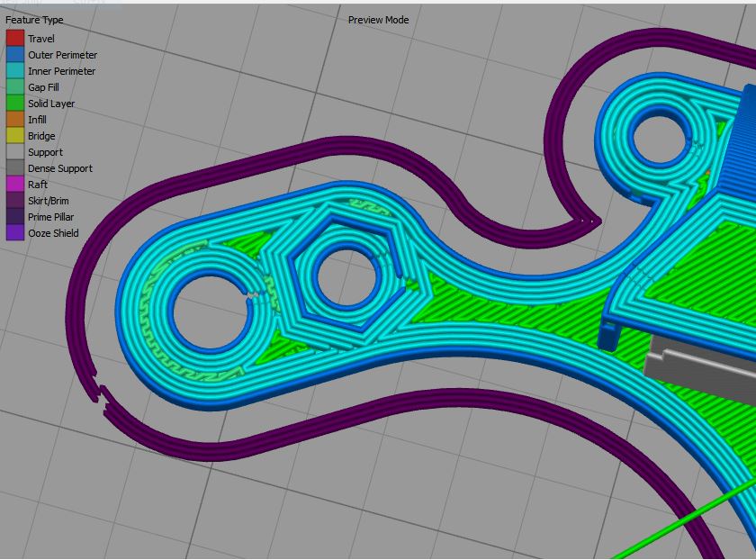Click the Inner Perimeter cyan swatch
This screenshot has width=756, height=560.
[x=14, y=71]
